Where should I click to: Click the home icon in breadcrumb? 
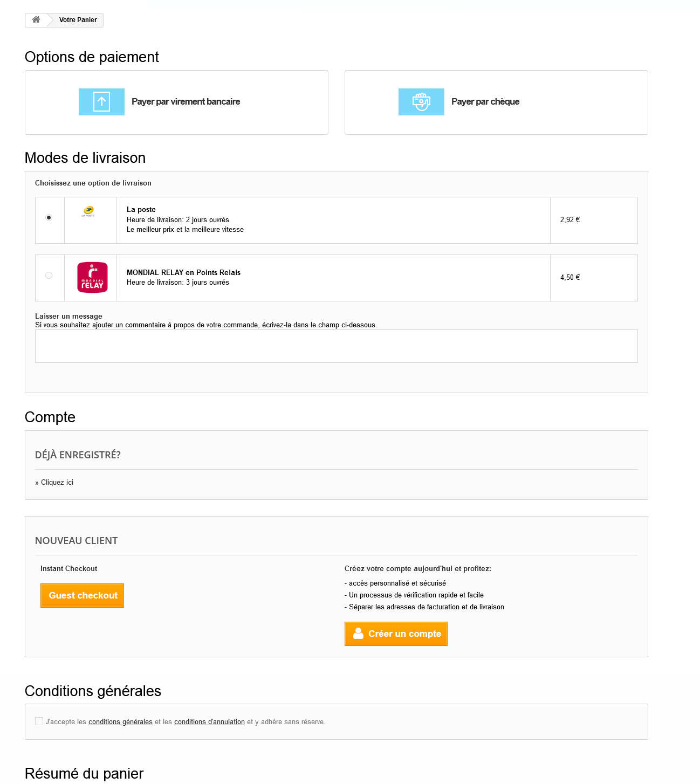point(36,20)
